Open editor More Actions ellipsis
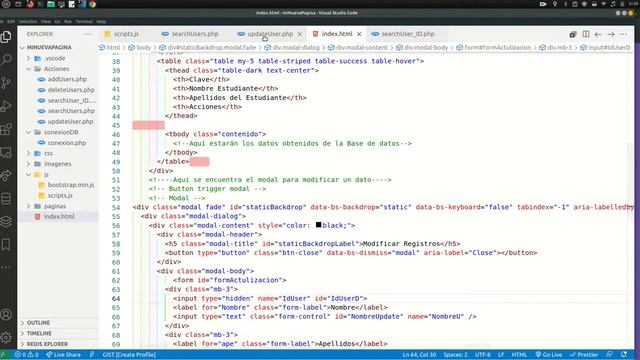Screen dimensions: 640x360 coord(623,34)
